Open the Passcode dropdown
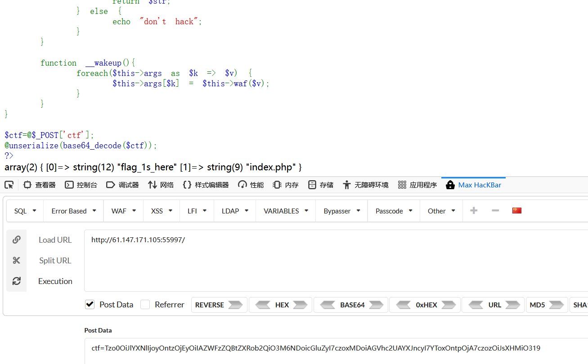Screen dimensions: 588x364 tap(394, 211)
